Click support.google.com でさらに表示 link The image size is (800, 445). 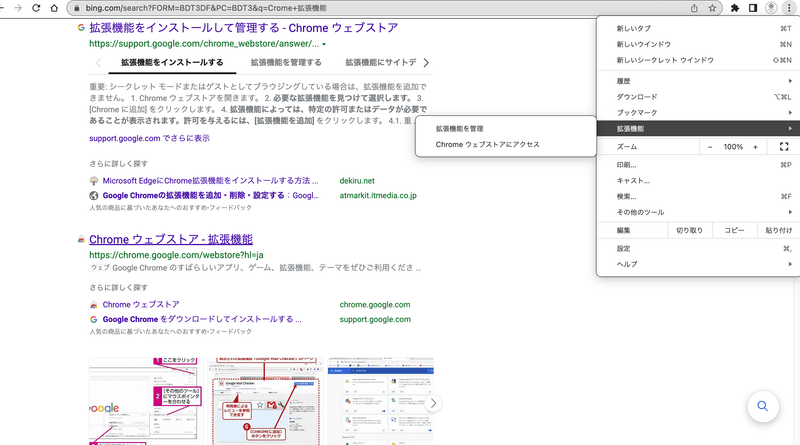(x=149, y=138)
